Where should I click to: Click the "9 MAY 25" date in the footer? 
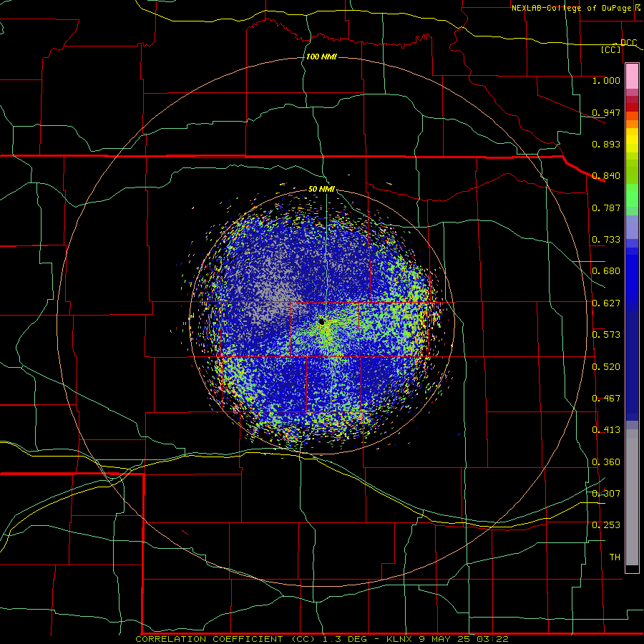(444, 639)
